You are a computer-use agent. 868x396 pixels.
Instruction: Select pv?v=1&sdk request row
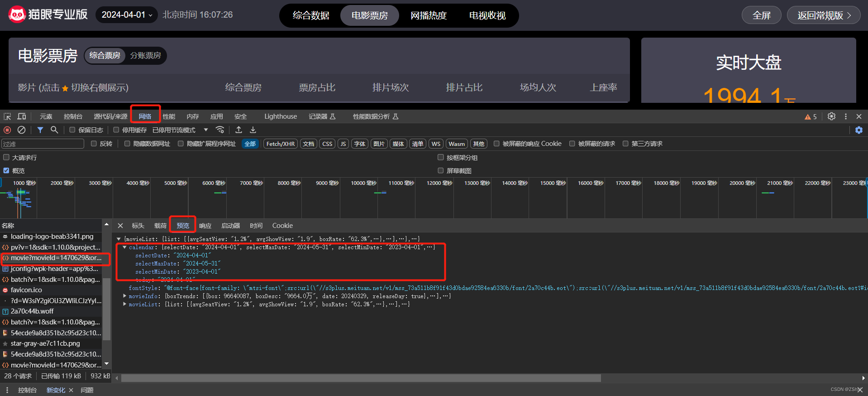[51, 247]
